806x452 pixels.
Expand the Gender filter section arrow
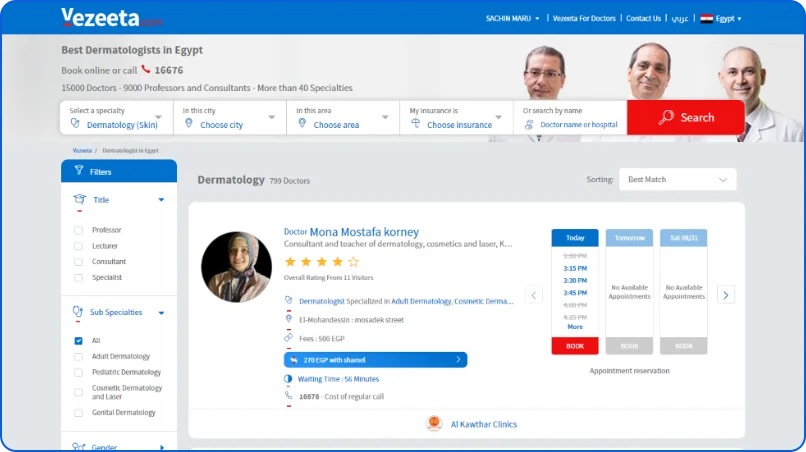click(x=162, y=448)
